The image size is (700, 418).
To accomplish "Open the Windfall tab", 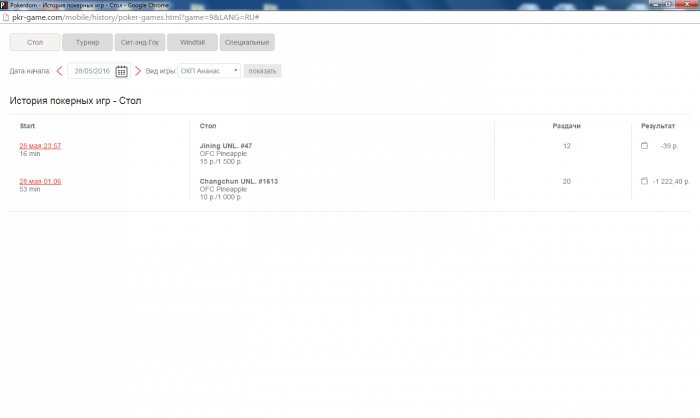I will tap(192, 42).
